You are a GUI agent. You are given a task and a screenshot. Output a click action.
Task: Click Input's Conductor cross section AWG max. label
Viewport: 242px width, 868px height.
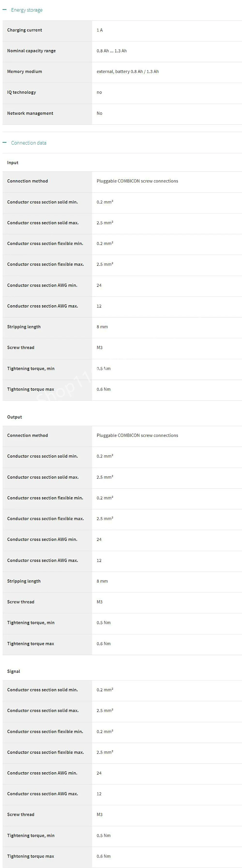pos(43,306)
